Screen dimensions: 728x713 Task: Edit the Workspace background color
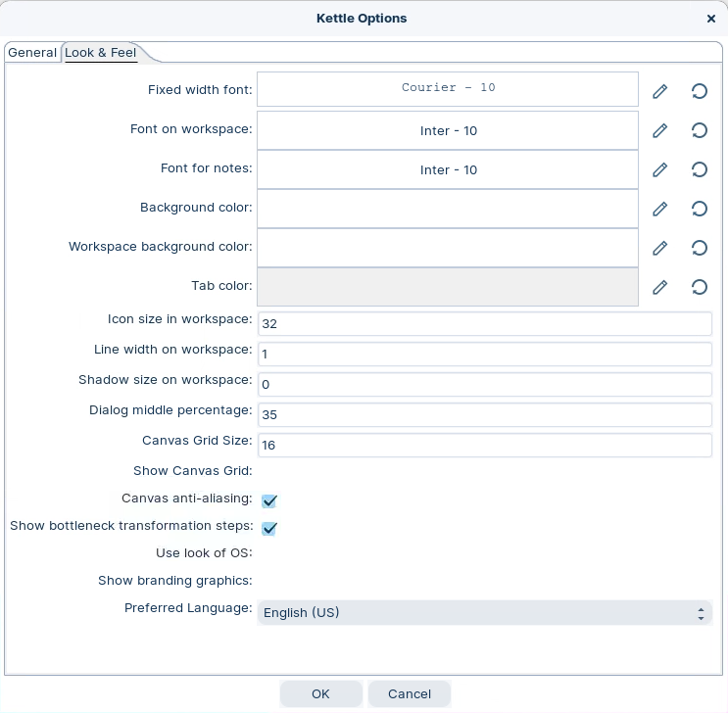tap(659, 248)
